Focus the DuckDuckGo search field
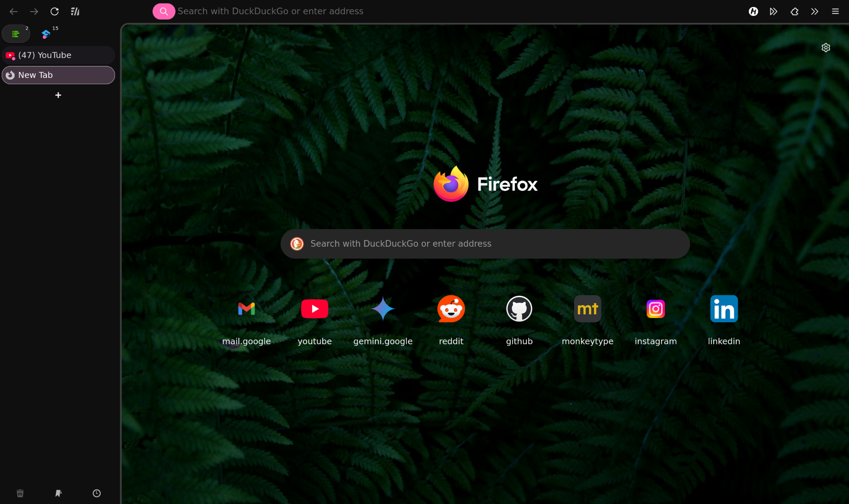The width and height of the screenshot is (849, 504). pos(485,243)
